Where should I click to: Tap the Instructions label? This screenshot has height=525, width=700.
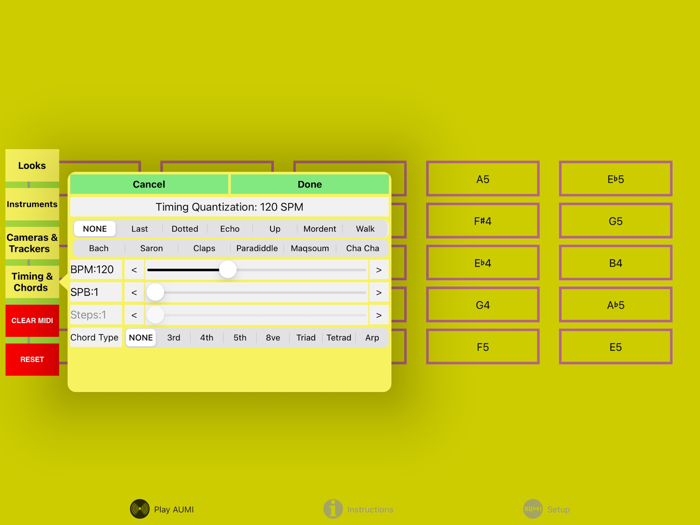pyautogui.click(x=370, y=509)
